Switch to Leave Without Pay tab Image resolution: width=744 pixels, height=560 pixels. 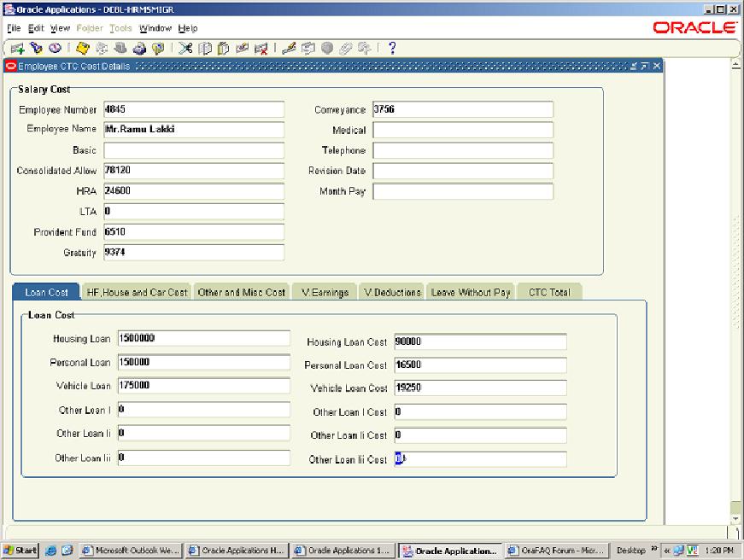[x=470, y=292]
